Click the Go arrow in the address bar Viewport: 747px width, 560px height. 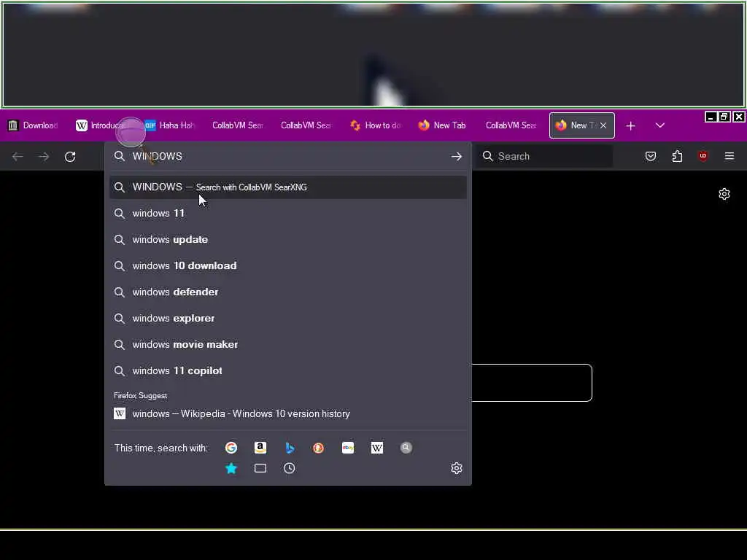pos(457,156)
